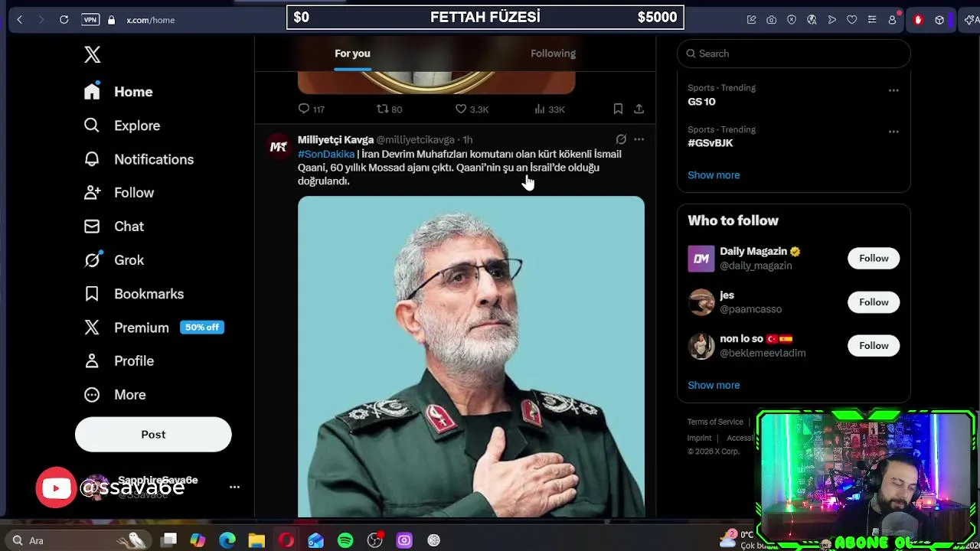Open Terms of Service link
Viewport: 980px width, 551px height.
tap(715, 422)
